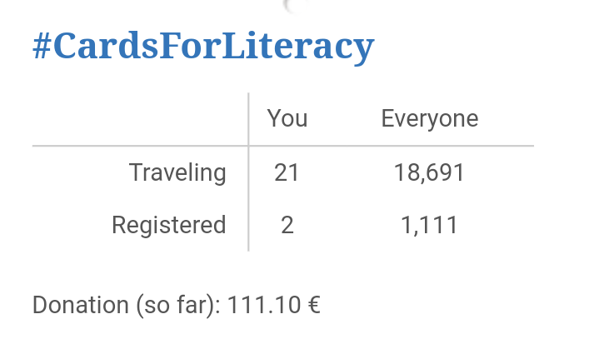599x364 pixels.
Task: Click the euro symbol after the amount
Action: coord(314,305)
